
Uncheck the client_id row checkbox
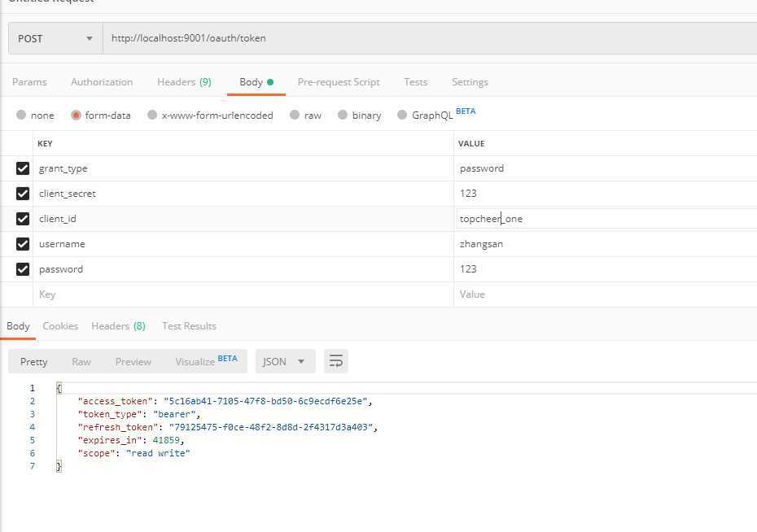tap(23, 219)
